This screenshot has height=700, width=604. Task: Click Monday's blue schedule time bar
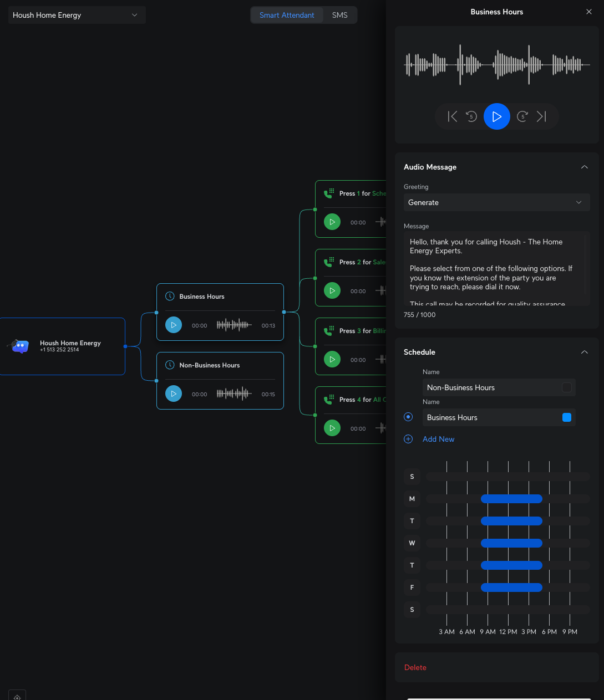point(511,499)
